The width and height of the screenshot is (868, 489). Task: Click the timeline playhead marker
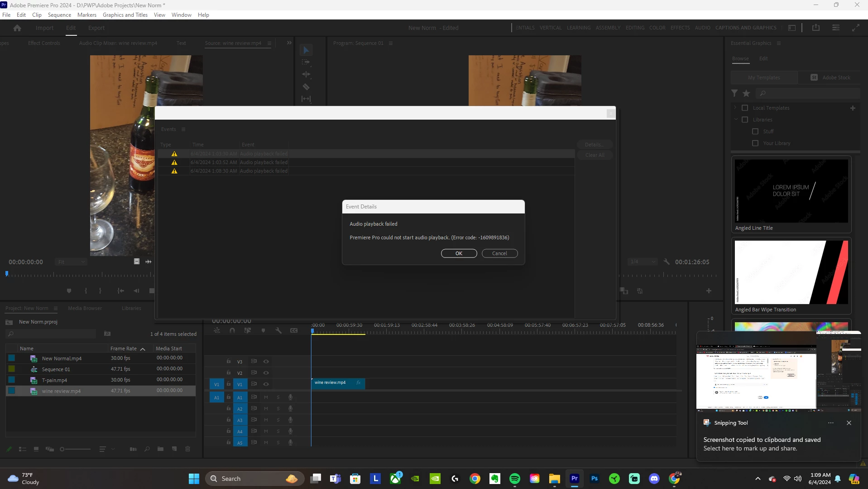pyautogui.click(x=312, y=331)
